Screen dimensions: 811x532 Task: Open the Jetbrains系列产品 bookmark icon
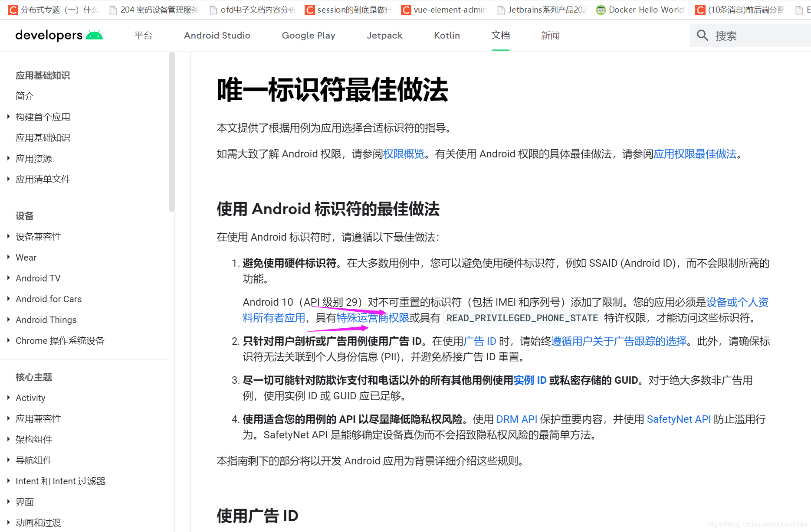[501, 10]
